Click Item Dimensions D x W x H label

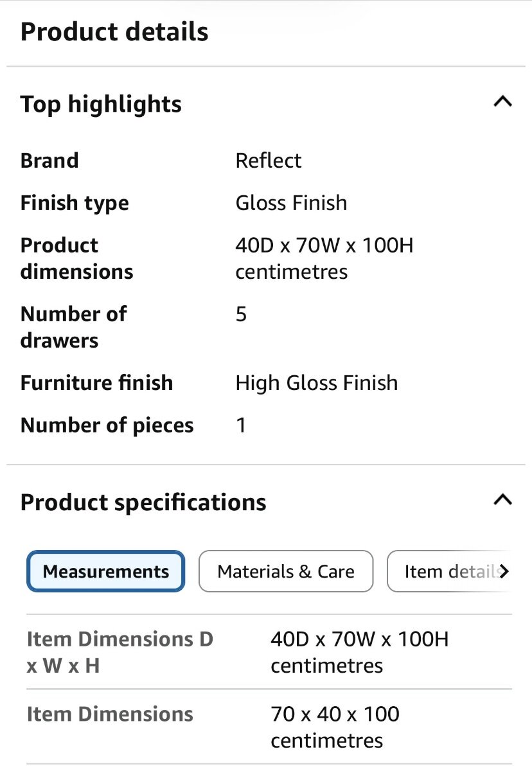(120, 652)
